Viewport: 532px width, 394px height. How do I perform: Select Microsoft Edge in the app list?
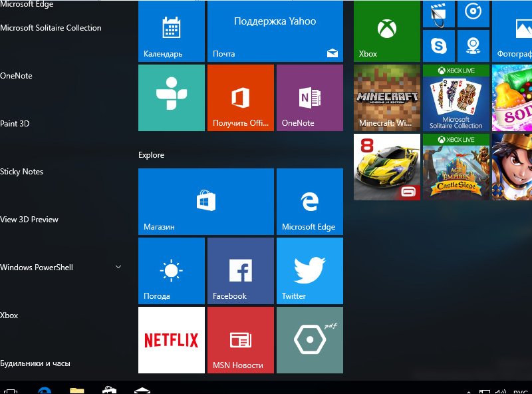(x=27, y=4)
